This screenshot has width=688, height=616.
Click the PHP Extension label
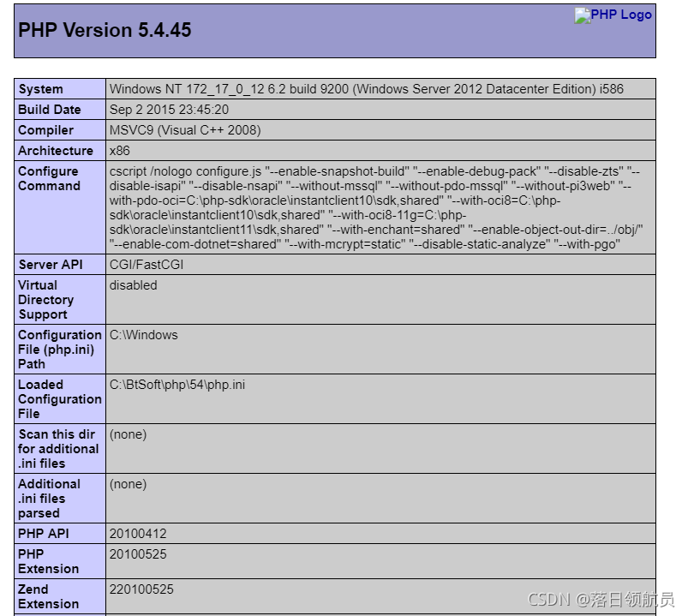coord(48,561)
